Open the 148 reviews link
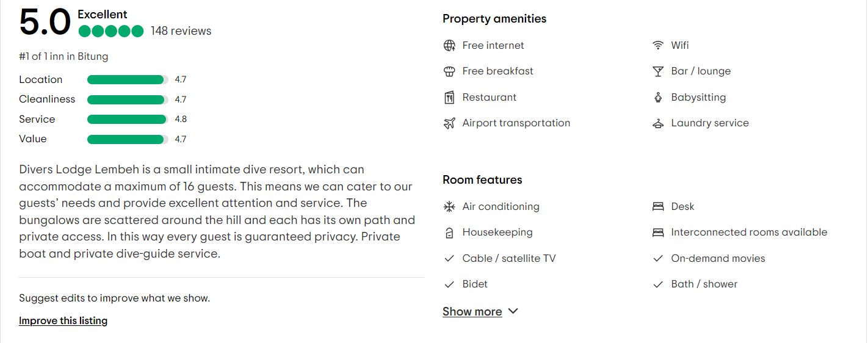 181,31
